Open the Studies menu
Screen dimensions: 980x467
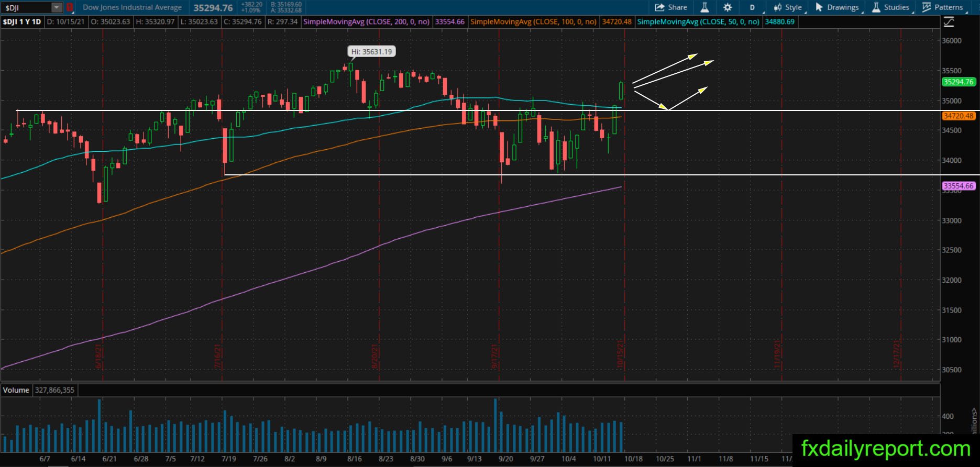pyautogui.click(x=890, y=7)
